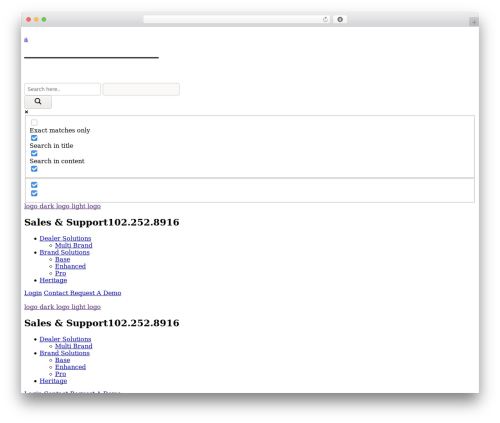Click the small 'a' link at top
Screen dimensions: 500x423
[x=26, y=40]
